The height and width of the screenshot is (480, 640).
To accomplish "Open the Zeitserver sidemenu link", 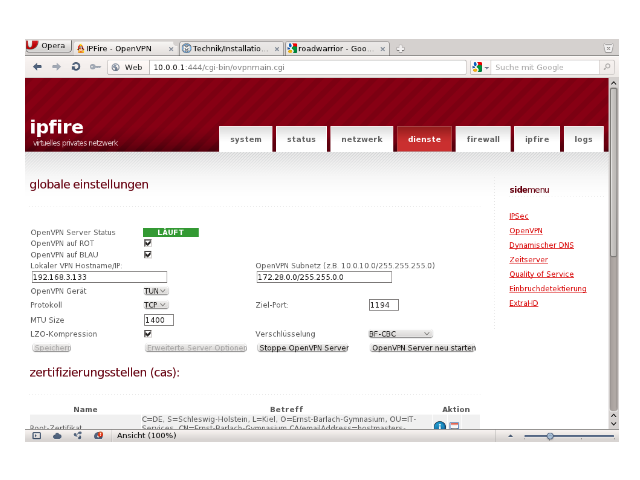I will [x=528, y=260].
